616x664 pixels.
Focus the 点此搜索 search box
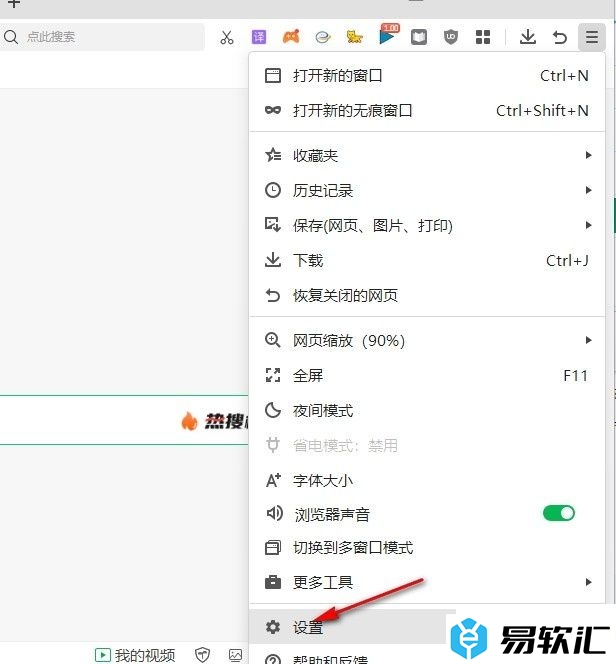point(102,37)
